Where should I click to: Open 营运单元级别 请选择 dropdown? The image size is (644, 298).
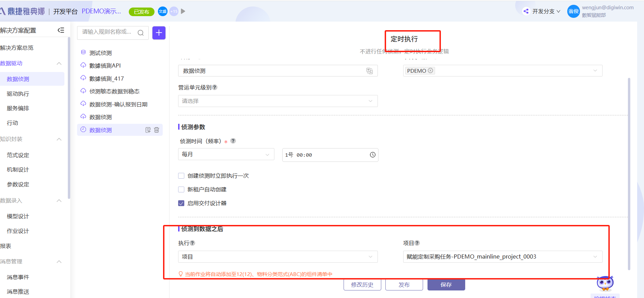tap(278, 101)
